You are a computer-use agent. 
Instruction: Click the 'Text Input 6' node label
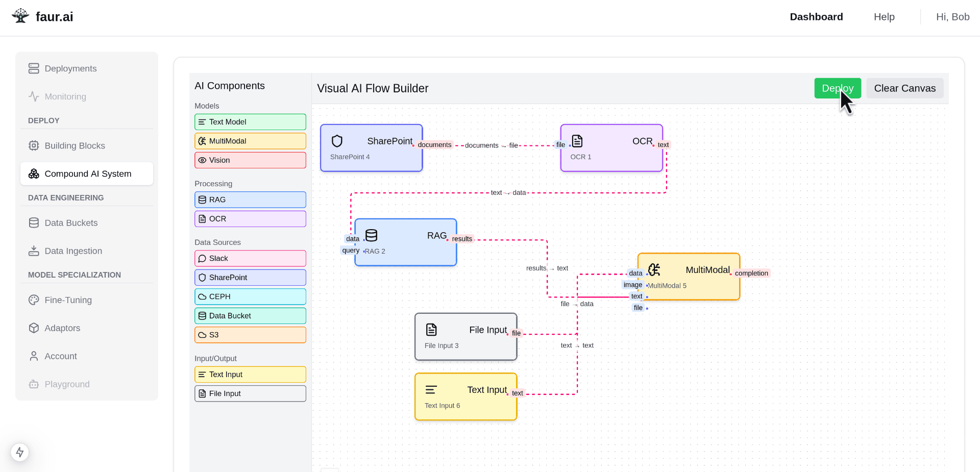coord(442,406)
